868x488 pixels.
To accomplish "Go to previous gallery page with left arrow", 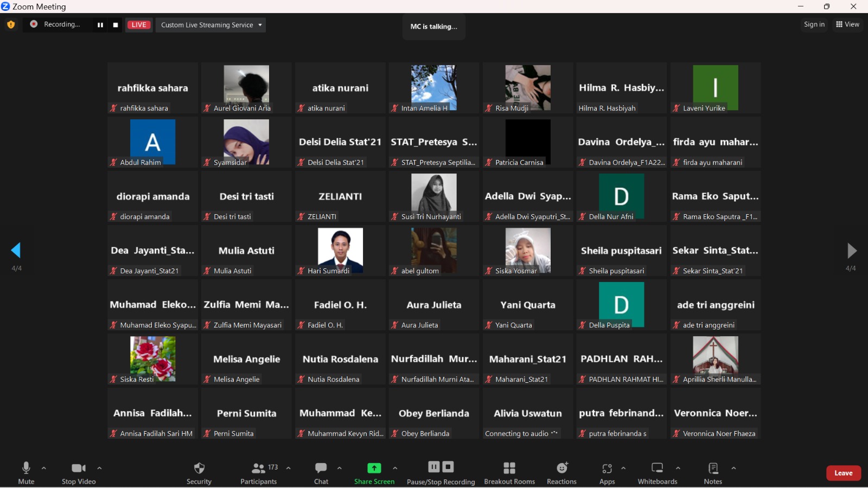I will click(16, 250).
